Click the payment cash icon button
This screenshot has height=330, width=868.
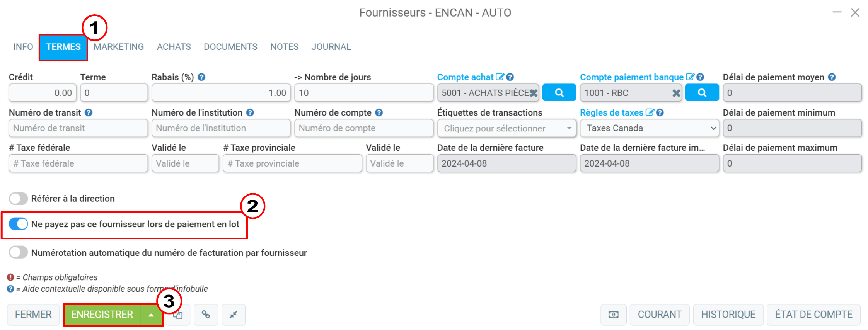pos(614,315)
